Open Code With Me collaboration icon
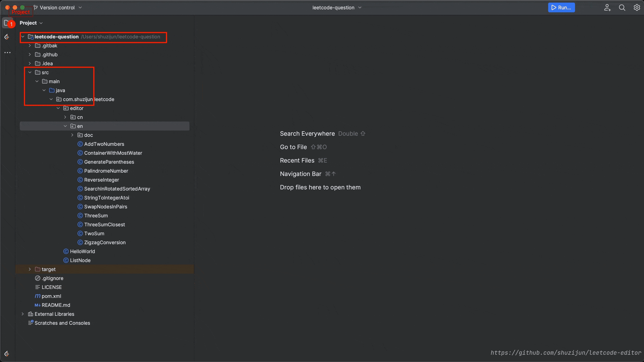The width and height of the screenshot is (644, 362). (607, 7)
